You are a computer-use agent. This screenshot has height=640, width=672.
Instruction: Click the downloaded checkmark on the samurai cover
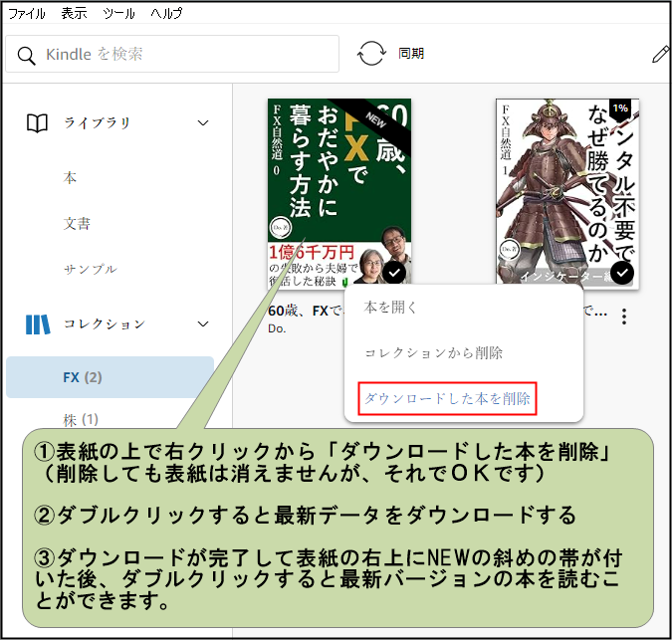tap(622, 273)
